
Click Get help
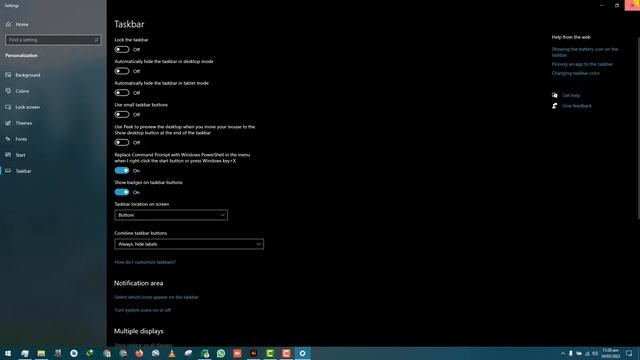point(571,96)
